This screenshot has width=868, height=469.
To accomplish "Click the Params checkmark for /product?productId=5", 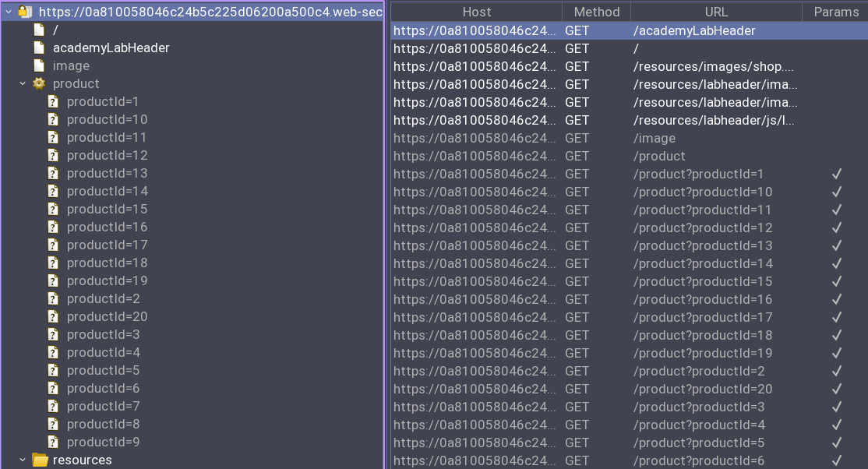I will click(x=837, y=443).
